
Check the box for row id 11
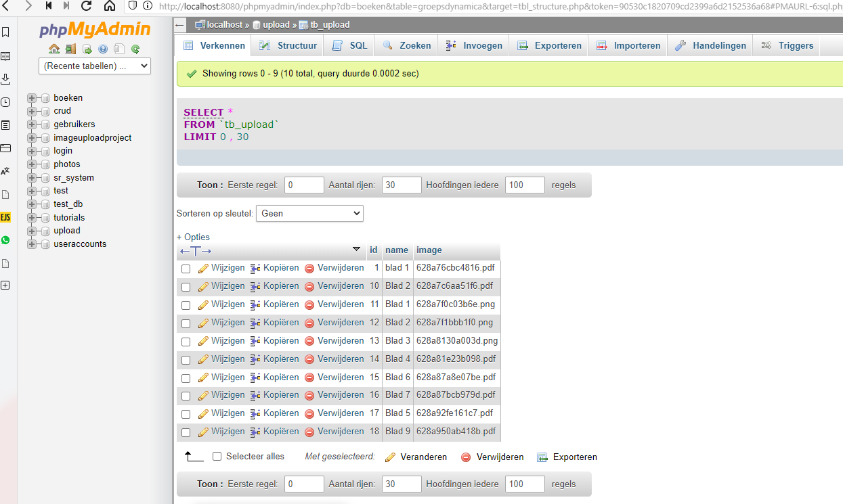coord(186,305)
